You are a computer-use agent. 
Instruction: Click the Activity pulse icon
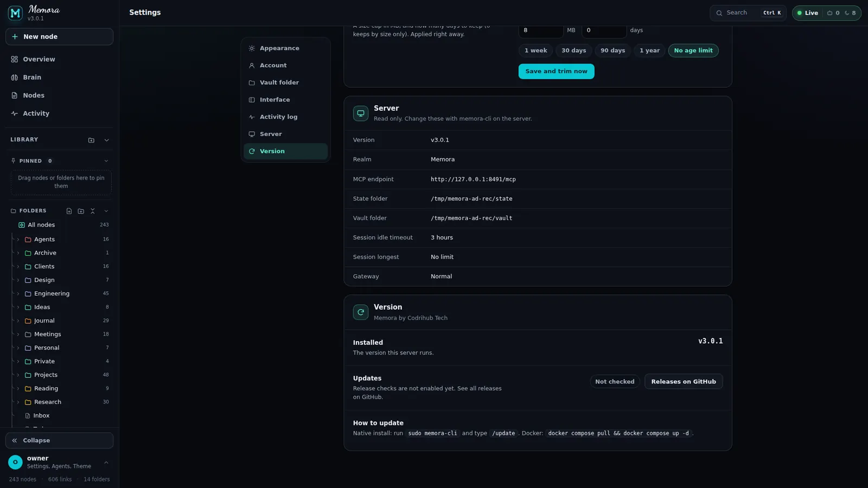pyautogui.click(x=15, y=113)
